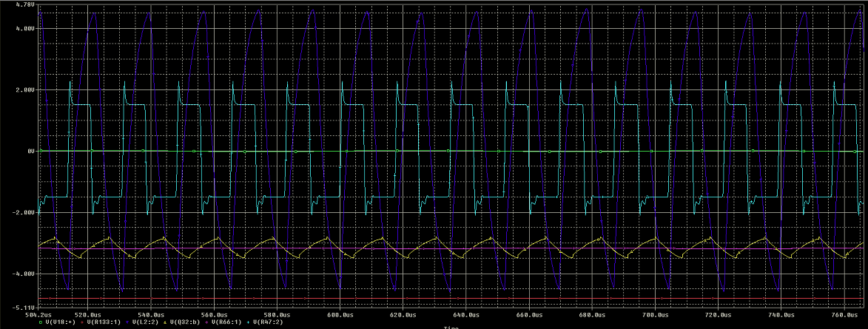The image size is (868, 329).
Task: Click the 700.0us X-axis label
Action: 656,315
